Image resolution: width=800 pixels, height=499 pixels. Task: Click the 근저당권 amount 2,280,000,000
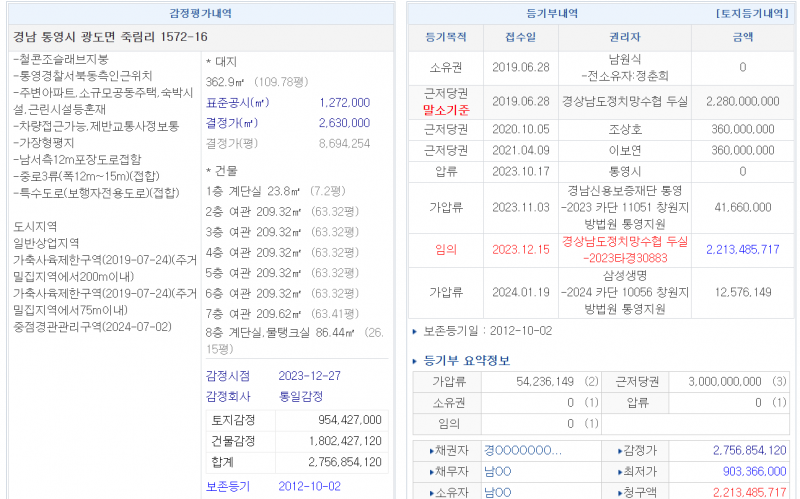tap(742, 101)
